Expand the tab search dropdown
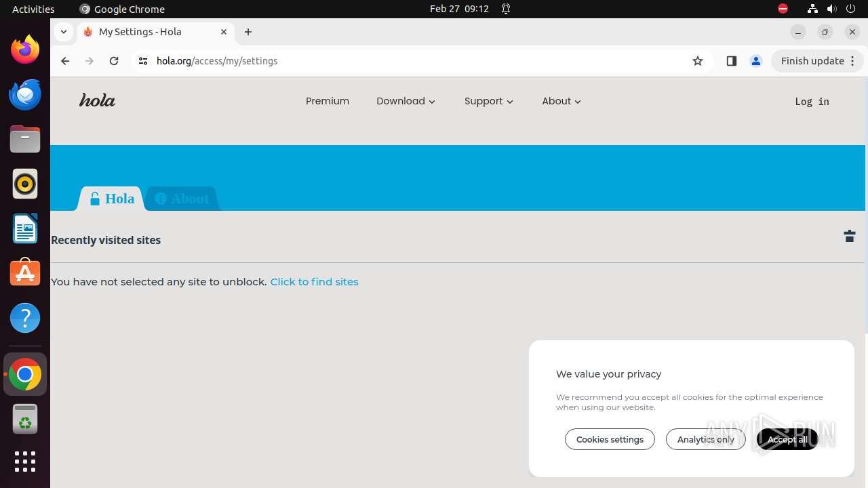Viewport: 868px width, 488px height. point(63,32)
